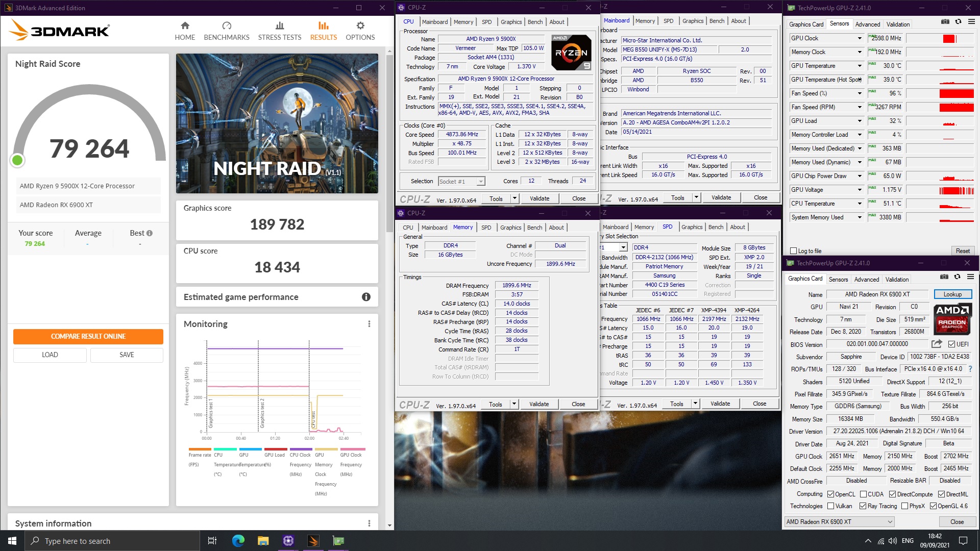
Task: Click the Bus Interface question mark in GPU-Z
Action: [970, 369]
